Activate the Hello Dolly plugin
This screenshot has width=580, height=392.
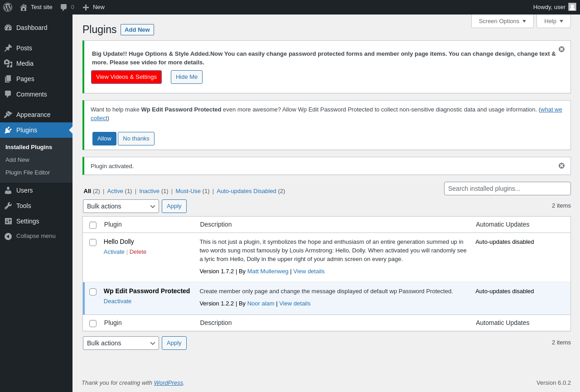coord(114,252)
